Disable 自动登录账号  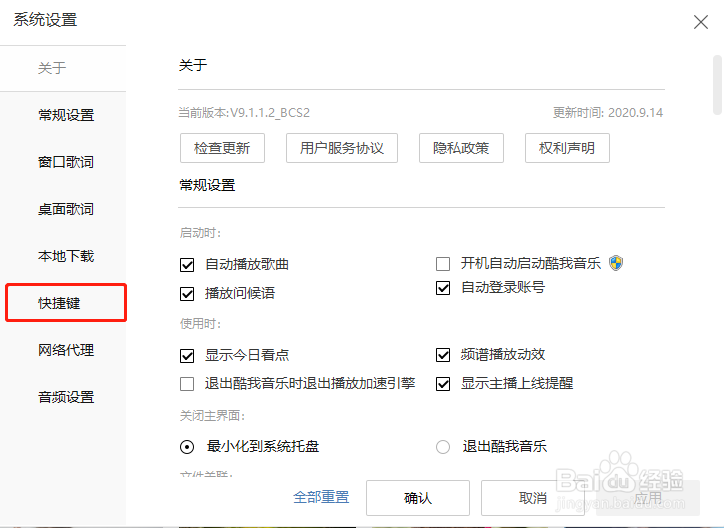443,288
